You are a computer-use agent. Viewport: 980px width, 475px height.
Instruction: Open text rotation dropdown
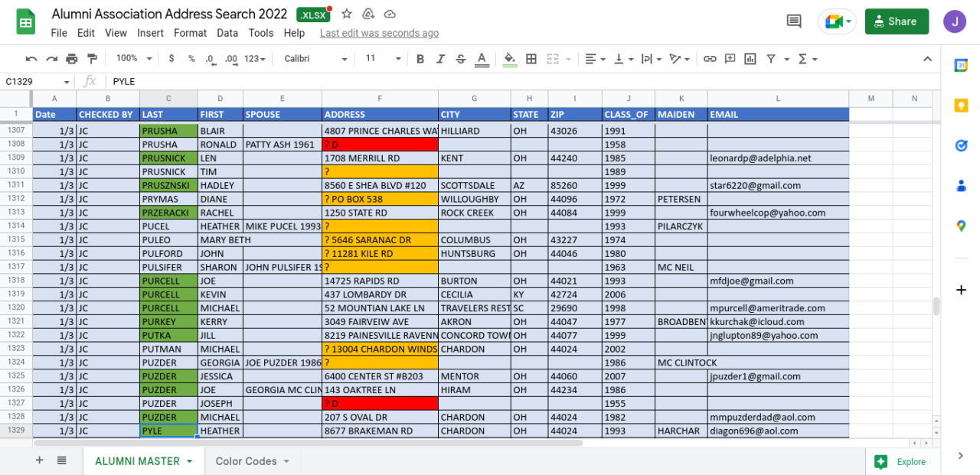coord(679,59)
